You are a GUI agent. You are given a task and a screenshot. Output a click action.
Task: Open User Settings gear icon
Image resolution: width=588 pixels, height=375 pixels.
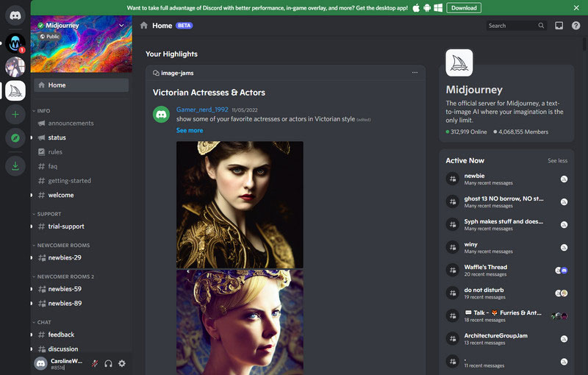pos(122,363)
